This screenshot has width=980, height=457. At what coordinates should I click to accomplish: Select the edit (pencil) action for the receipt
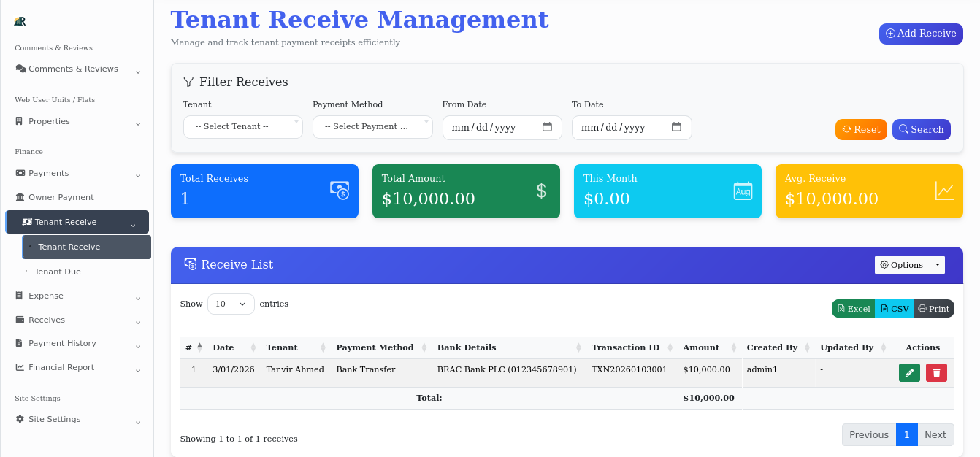click(x=908, y=372)
